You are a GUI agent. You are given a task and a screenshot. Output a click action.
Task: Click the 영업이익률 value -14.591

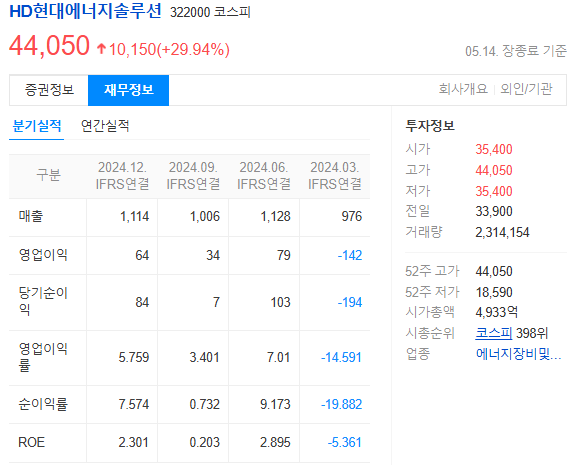coord(341,357)
